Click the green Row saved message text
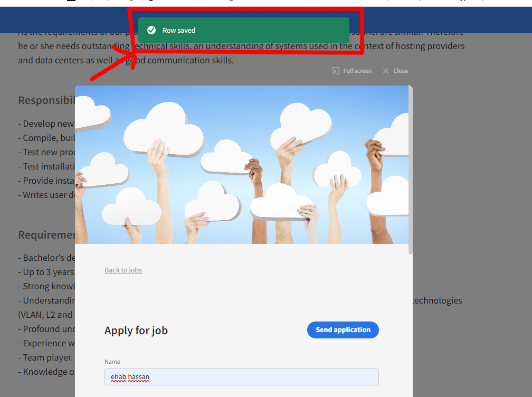 coord(178,30)
